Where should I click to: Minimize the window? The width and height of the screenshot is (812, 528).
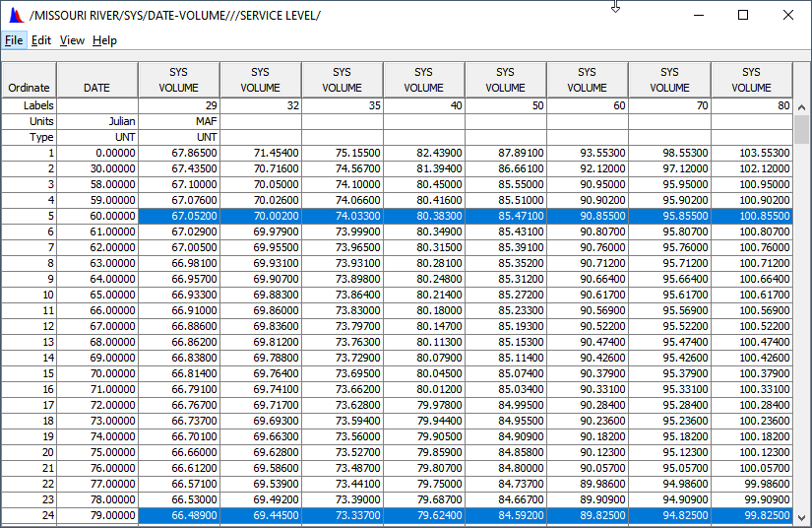point(698,15)
